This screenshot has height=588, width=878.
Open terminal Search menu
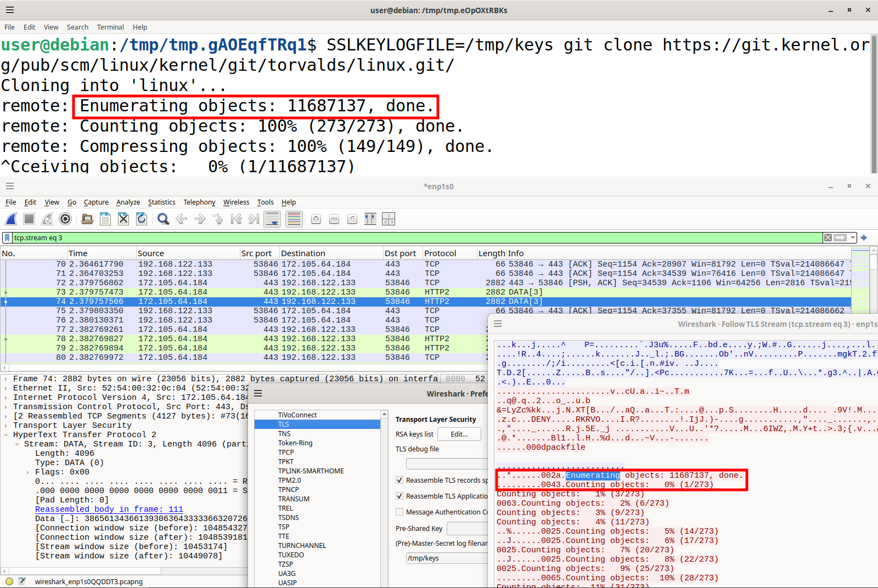click(77, 27)
